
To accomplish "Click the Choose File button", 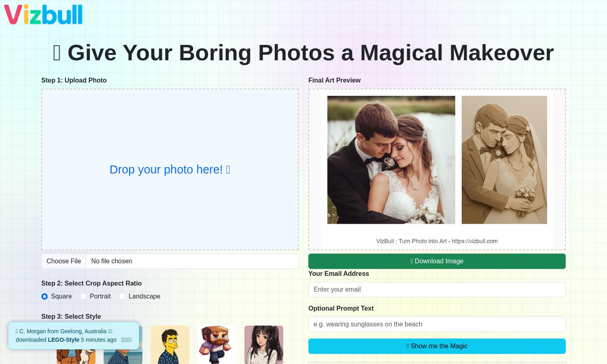I will 64,261.
